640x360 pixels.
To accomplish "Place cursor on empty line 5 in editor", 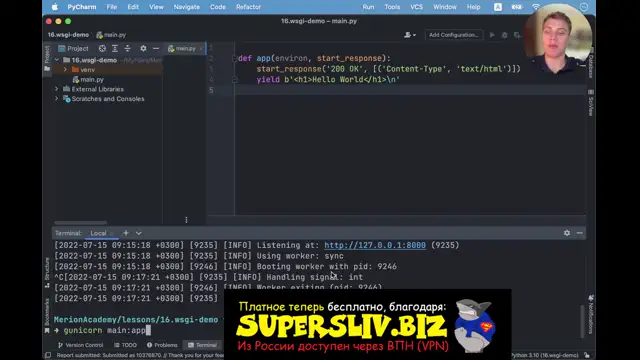I will point(410,90).
